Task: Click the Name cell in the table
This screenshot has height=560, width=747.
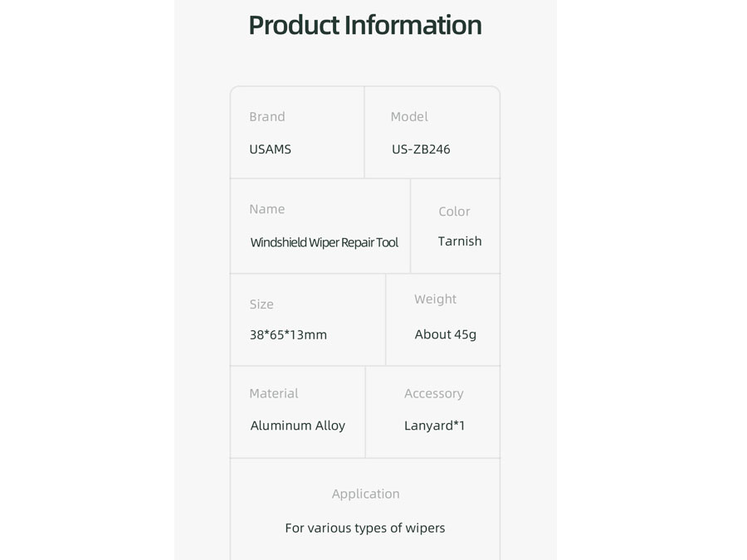Action: click(320, 226)
